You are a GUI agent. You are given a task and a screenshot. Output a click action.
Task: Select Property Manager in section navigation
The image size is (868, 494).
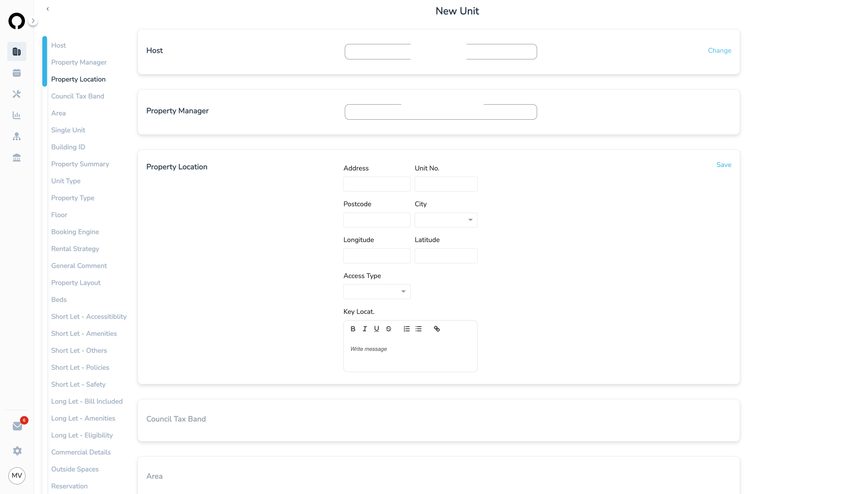point(79,62)
